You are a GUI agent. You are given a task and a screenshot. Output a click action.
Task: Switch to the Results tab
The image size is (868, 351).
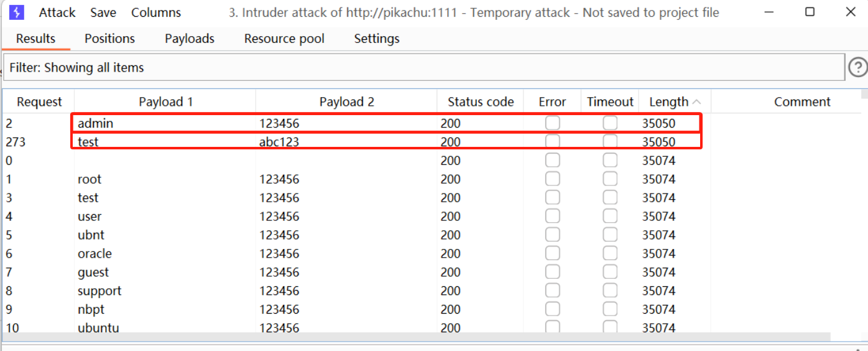coord(35,39)
